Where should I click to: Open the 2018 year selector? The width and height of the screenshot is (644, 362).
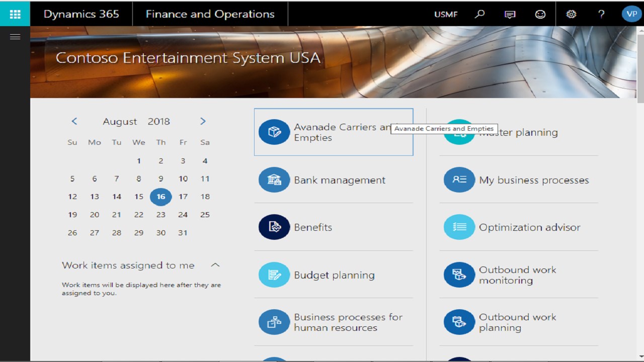[x=159, y=122]
